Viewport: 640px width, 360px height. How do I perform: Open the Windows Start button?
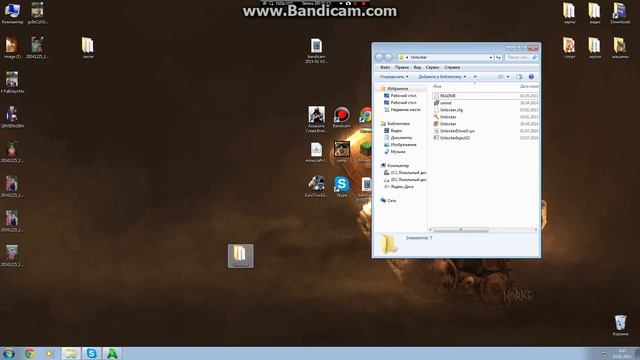9,353
